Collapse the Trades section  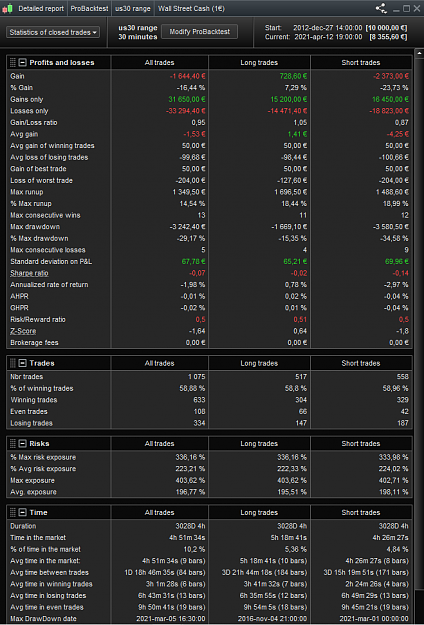[x=23, y=363]
